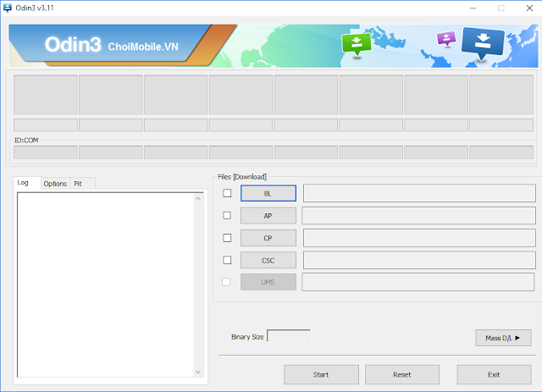Image resolution: width=542 pixels, height=392 pixels.
Task: Click the Binary Size label
Action: coord(247,337)
